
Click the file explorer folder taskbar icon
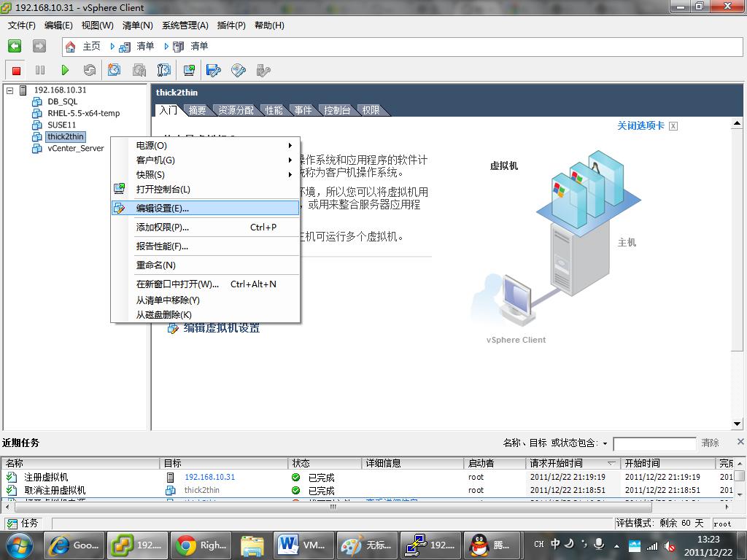tap(252, 545)
